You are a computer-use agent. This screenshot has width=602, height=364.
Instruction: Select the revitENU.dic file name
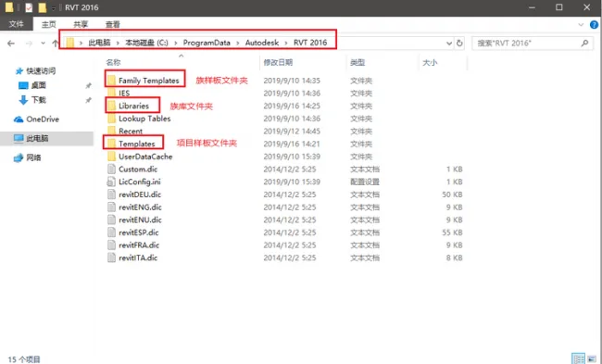tap(140, 220)
